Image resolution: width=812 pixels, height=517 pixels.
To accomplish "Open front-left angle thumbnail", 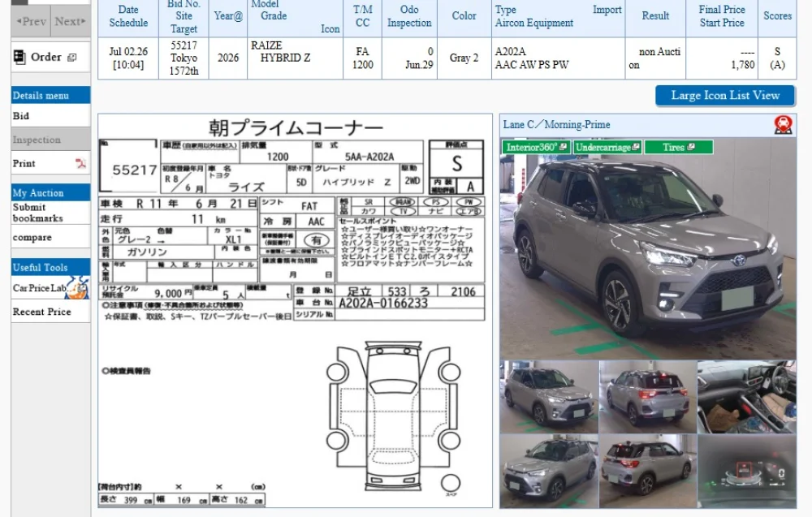I will pyautogui.click(x=549, y=397).
